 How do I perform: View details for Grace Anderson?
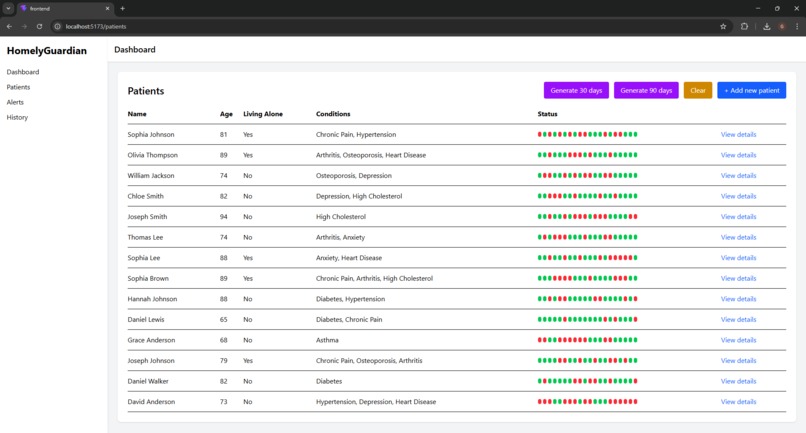[x=738, y=340]
